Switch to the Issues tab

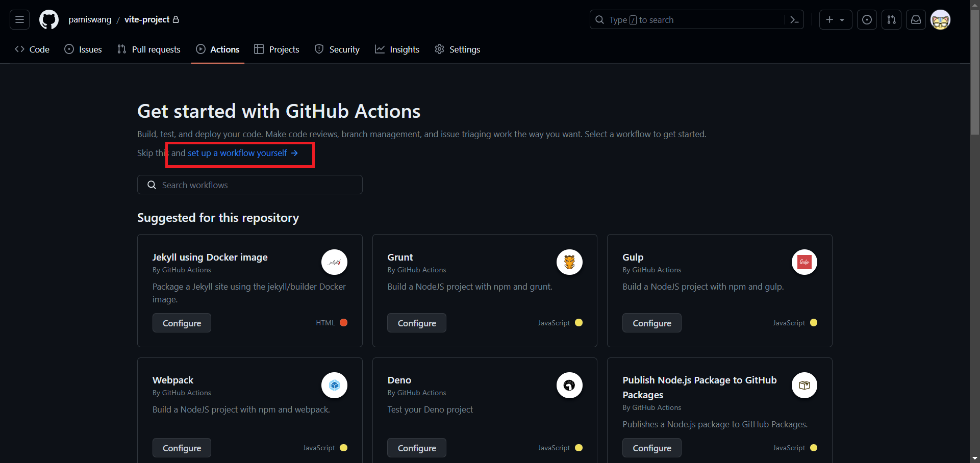(83, 49)
